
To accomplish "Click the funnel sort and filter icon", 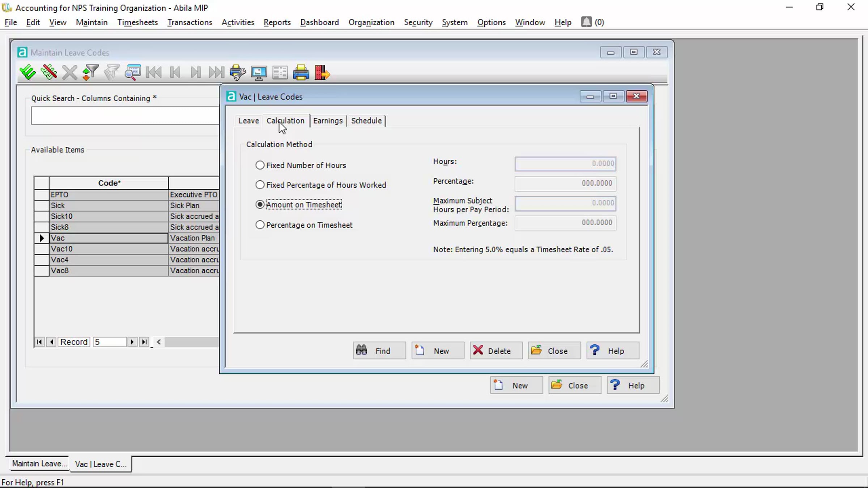I will [x=90, y=73].
